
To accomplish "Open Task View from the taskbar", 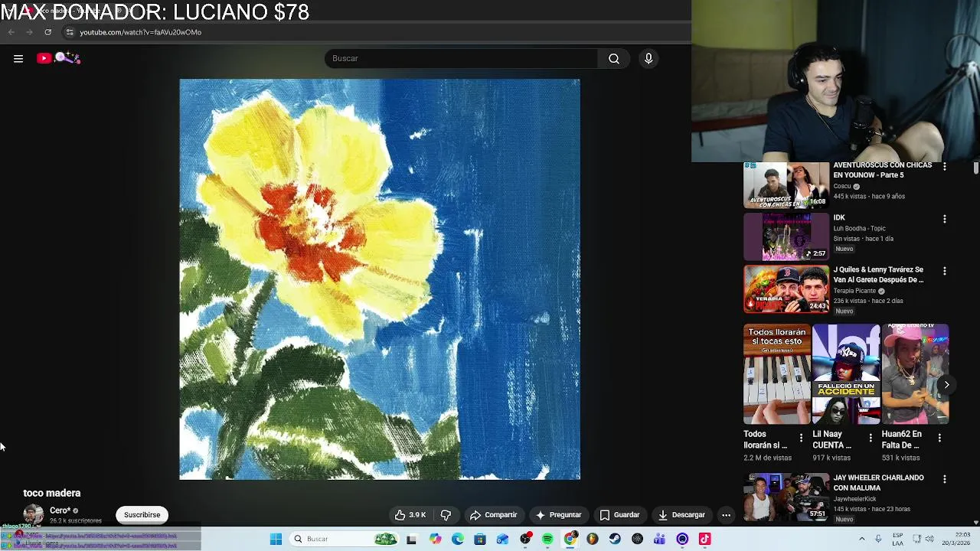I will pos(411,540).
